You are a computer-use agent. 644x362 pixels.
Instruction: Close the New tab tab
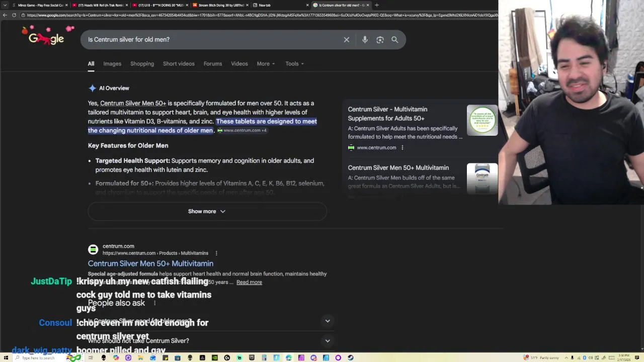[x=307, y=5]
